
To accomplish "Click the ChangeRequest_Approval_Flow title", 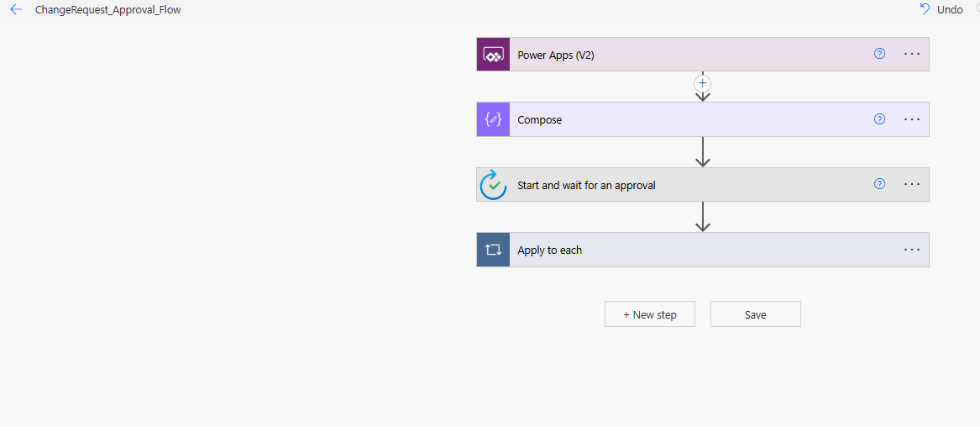I will coord(108,10).
